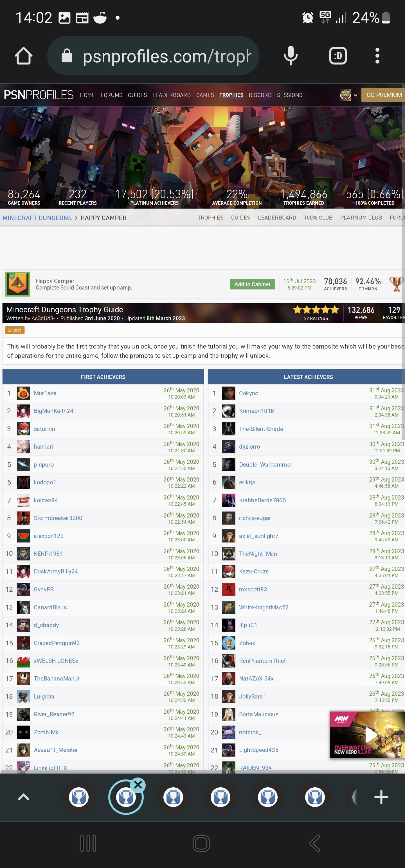The height and width of the screenshot is (868, 405).
Task: Follow the MINECRAFT DUNGEONS breadcrumb link
Action: [x=37, y=218]
